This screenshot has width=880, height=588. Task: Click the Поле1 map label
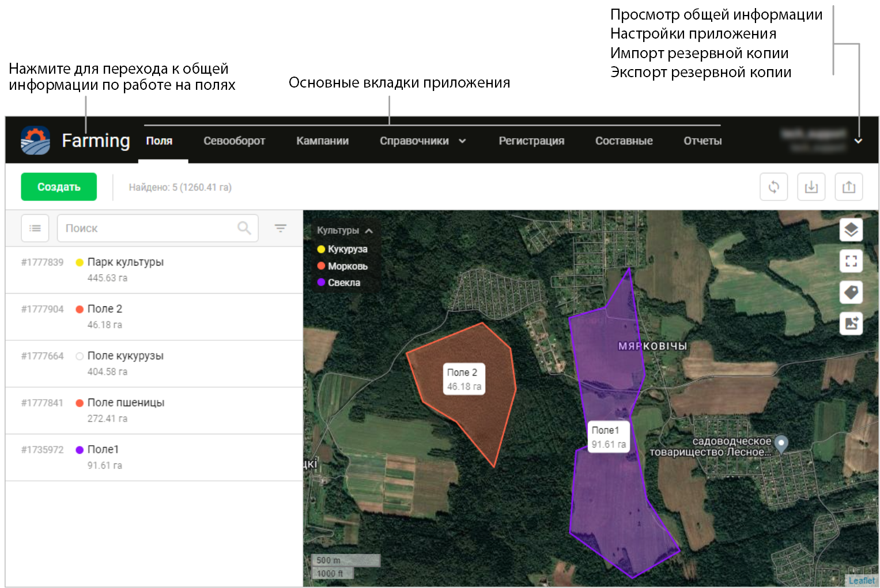click(x=609, y=437)
